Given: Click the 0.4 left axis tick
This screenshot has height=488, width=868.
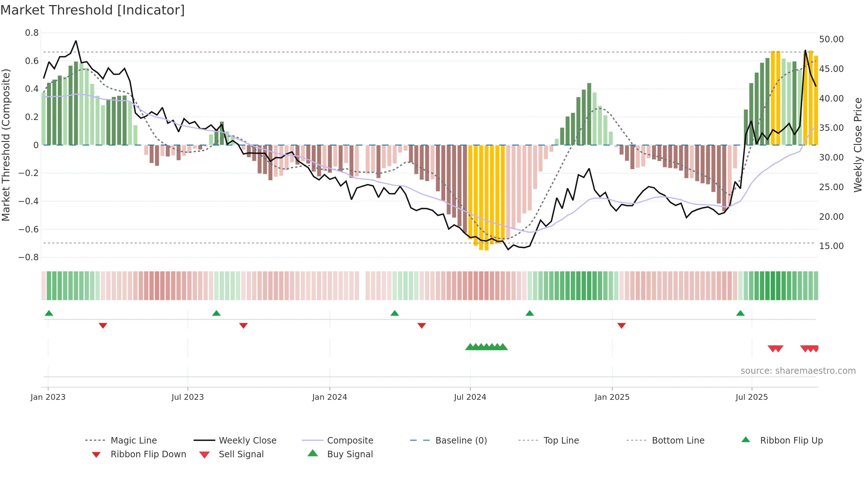Looking at the screenshot, I should tap(32, 89).
